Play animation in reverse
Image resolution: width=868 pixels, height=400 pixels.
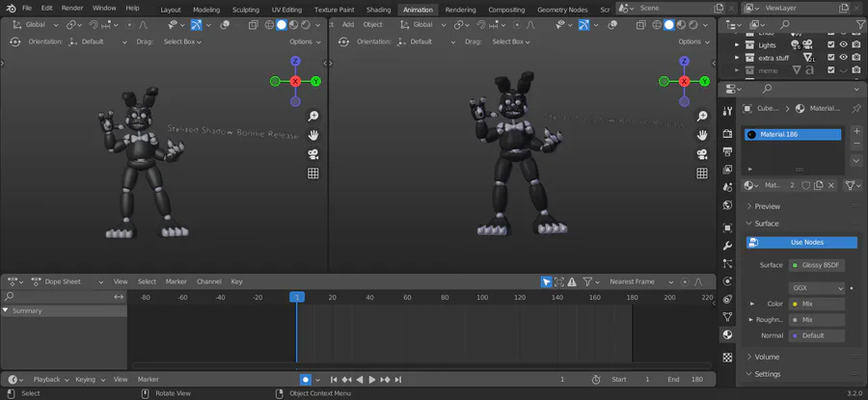(360, 380)
